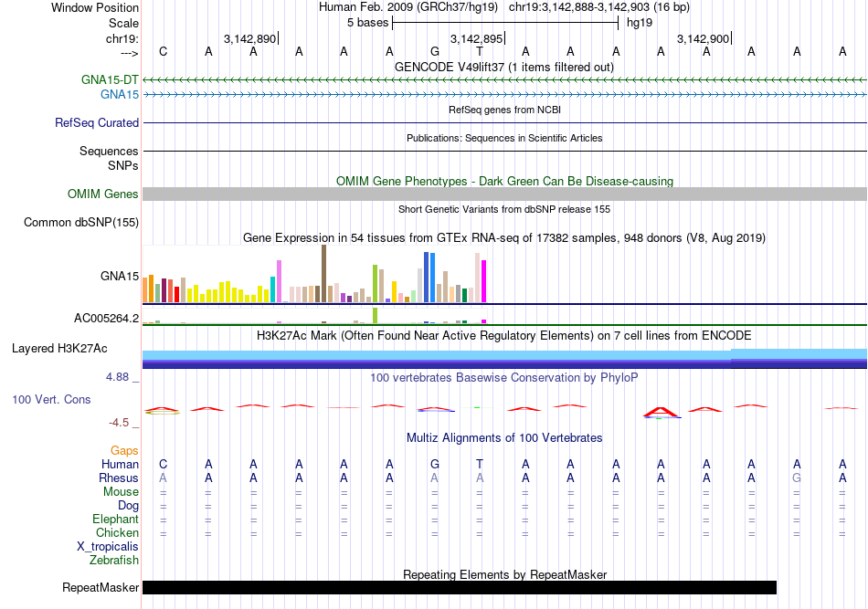Click the RepeatMasker black repeat element bar

pos(460,587)
